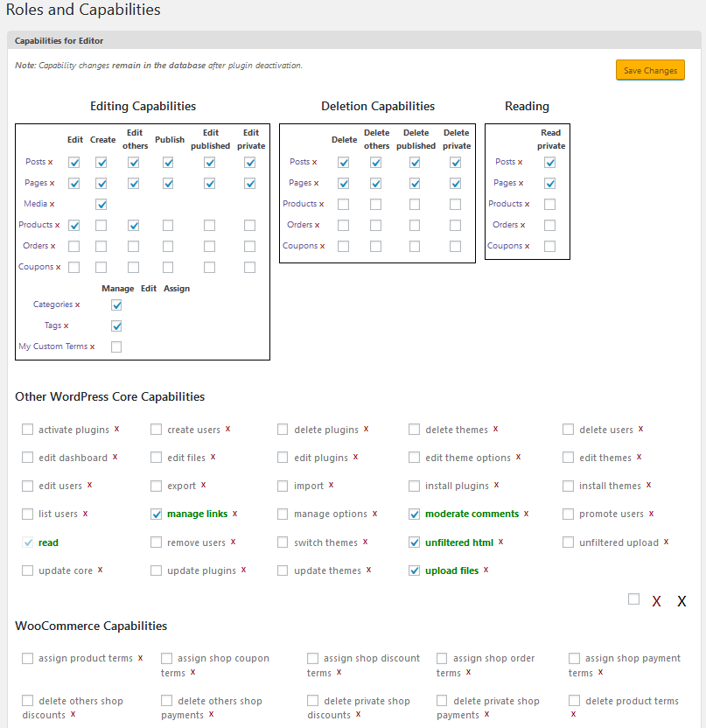Enable Delete others for Products
This screenshot has width=706, height=728.
point(376,204)
